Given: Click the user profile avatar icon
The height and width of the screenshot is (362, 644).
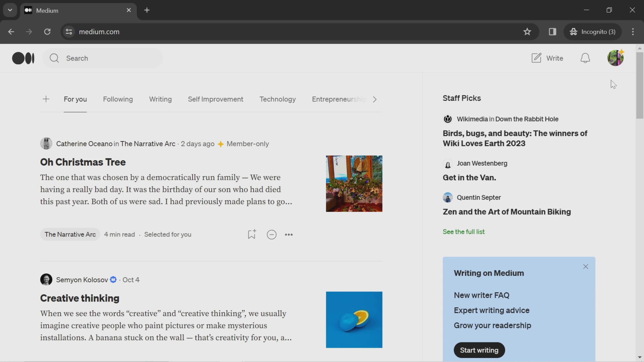Looking at the screenshot, I should (x=615, y=58).
